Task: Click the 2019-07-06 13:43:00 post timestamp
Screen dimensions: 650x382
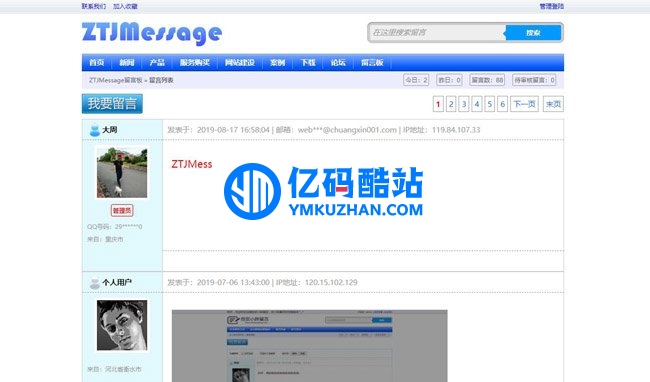Action: click(233, 283)
